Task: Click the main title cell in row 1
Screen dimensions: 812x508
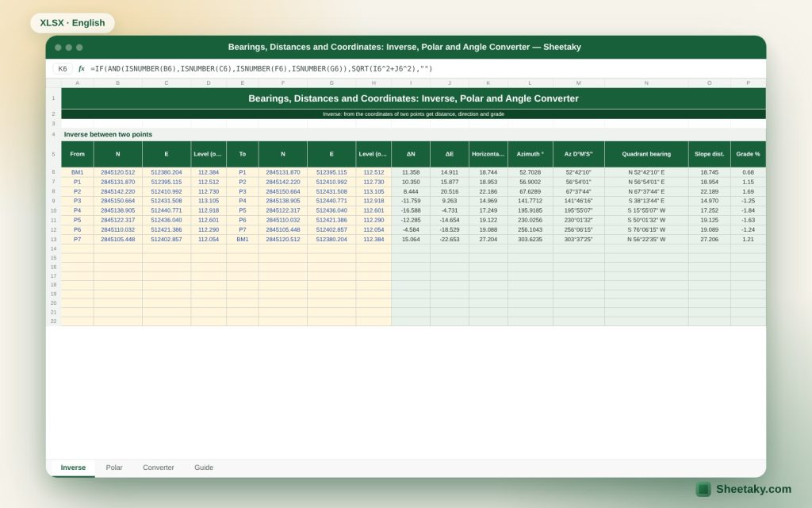Action: (413, 98)
